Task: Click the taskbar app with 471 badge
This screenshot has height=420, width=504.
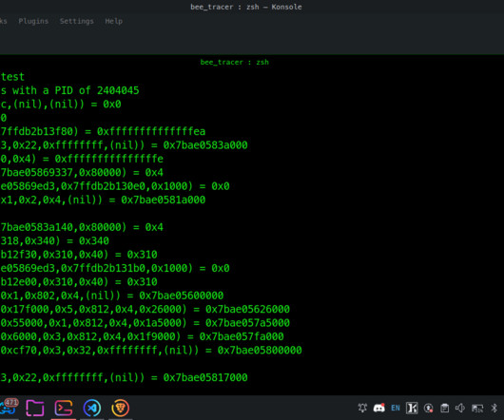Action: click(8, 408)
